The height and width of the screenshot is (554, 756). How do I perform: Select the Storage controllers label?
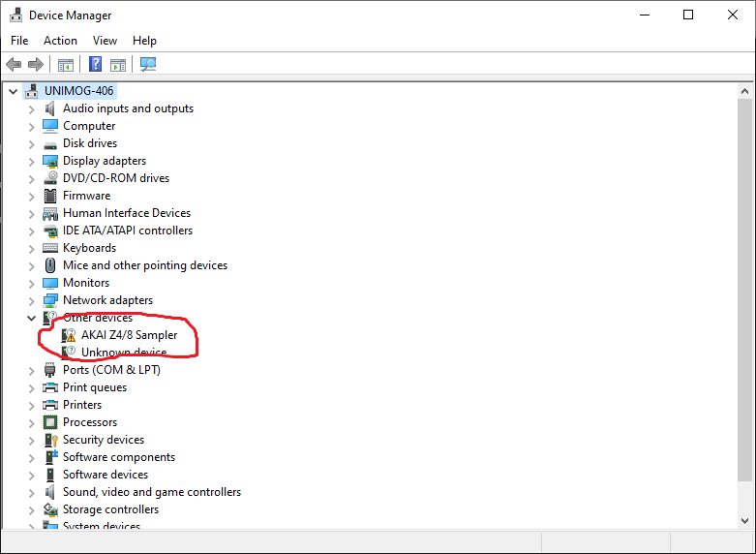(x=111, y=509)
